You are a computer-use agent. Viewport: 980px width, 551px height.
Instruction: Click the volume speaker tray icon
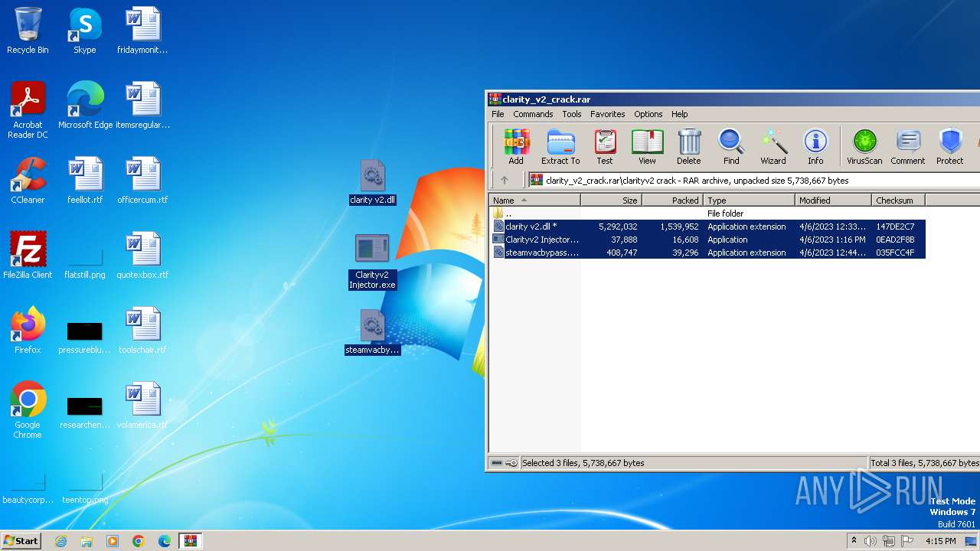[x=870, y=541]
